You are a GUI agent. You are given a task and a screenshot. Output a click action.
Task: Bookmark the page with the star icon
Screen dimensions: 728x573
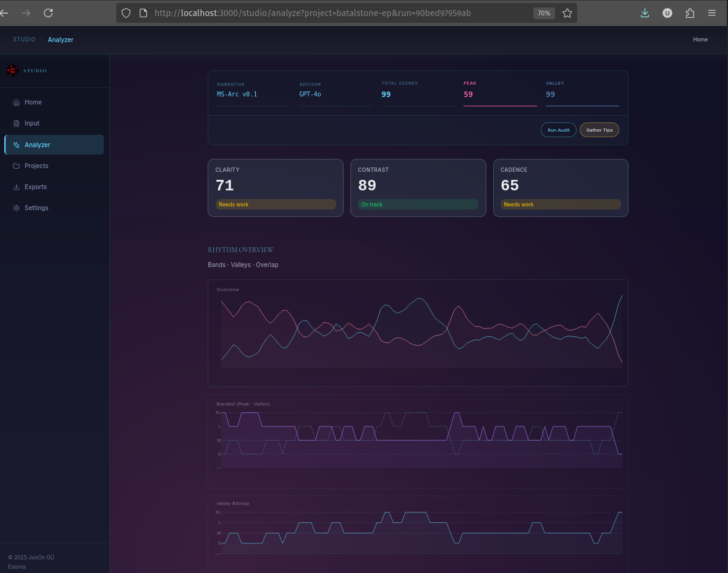(567, 12)
